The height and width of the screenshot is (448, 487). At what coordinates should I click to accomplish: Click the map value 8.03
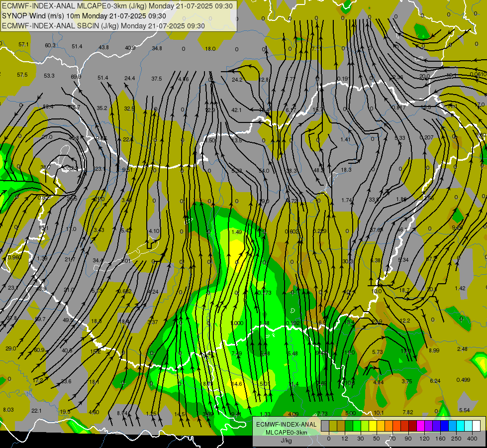[x=8, y=410]
